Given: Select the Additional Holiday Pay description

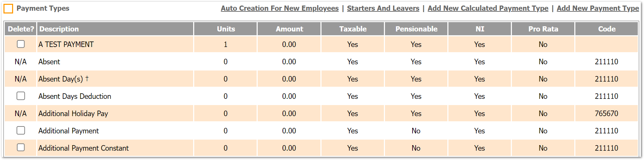Looking at the screenshot, I should pyautogui.click(x=73, y=113).
